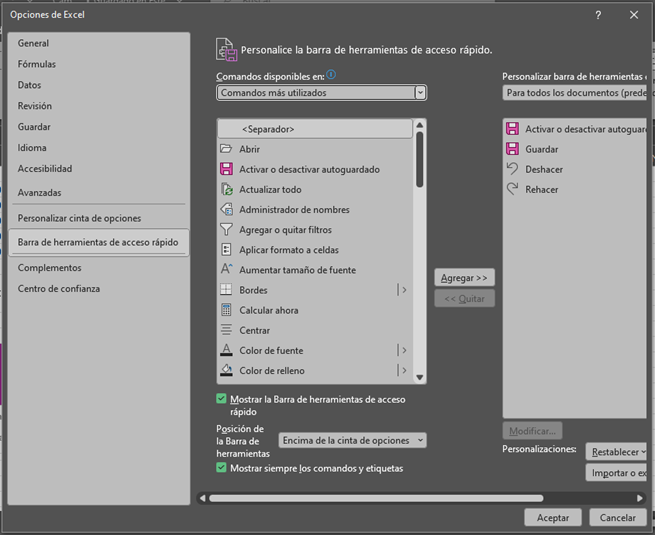Viewport: 655px width, 535px height.
Task: Click the Abrir folder icon
Action: click(x=226, y=149)
